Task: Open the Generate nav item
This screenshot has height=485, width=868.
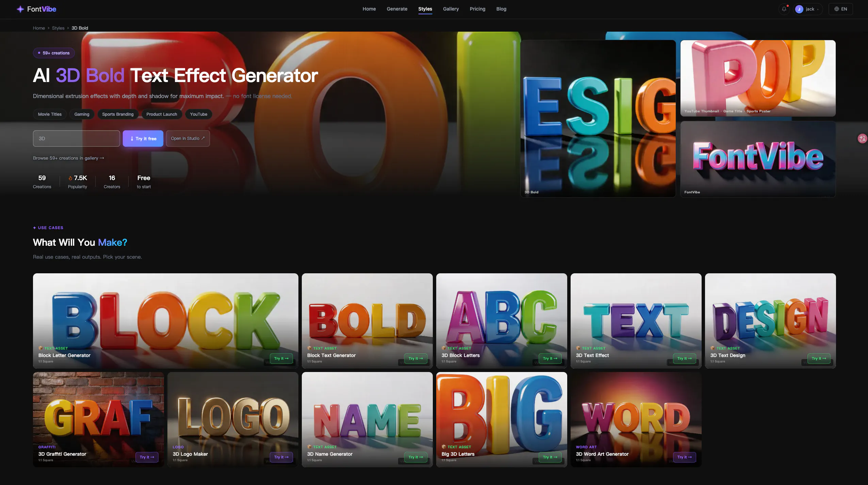Action: click(397, 9)
